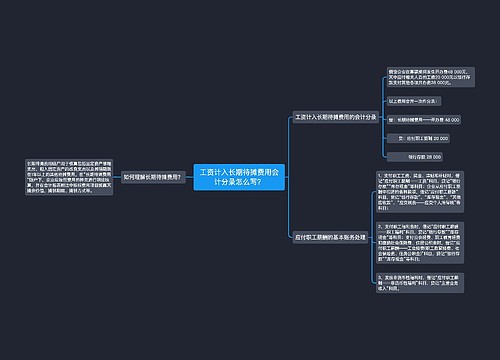Click the note numbered 3 about 非货币性福利
Image resolution: width=500 pixels, height=360 pixels.
(420, 283)
